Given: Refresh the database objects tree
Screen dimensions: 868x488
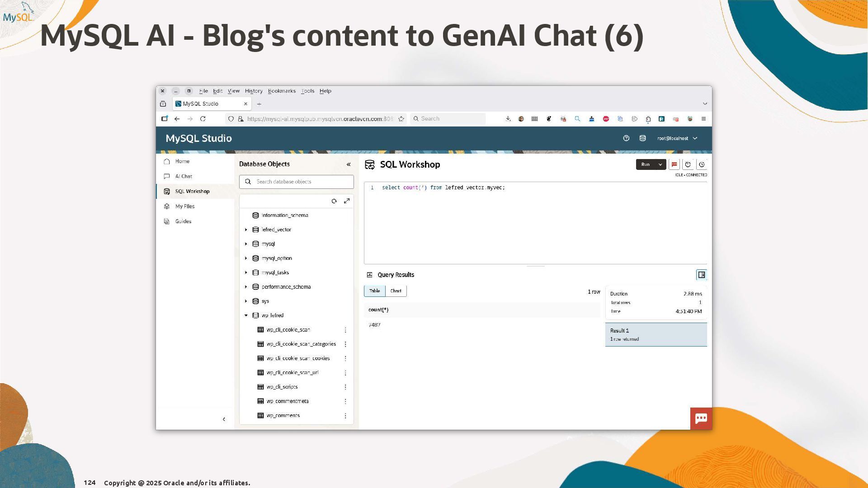Looking at the screenshot, I should coord(334,201).
